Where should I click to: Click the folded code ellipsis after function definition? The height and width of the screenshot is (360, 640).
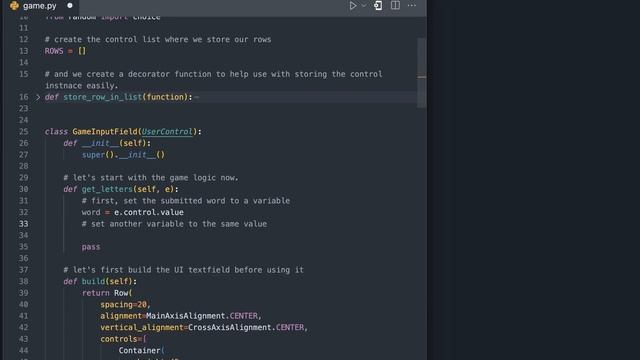(x=197, y=97)
